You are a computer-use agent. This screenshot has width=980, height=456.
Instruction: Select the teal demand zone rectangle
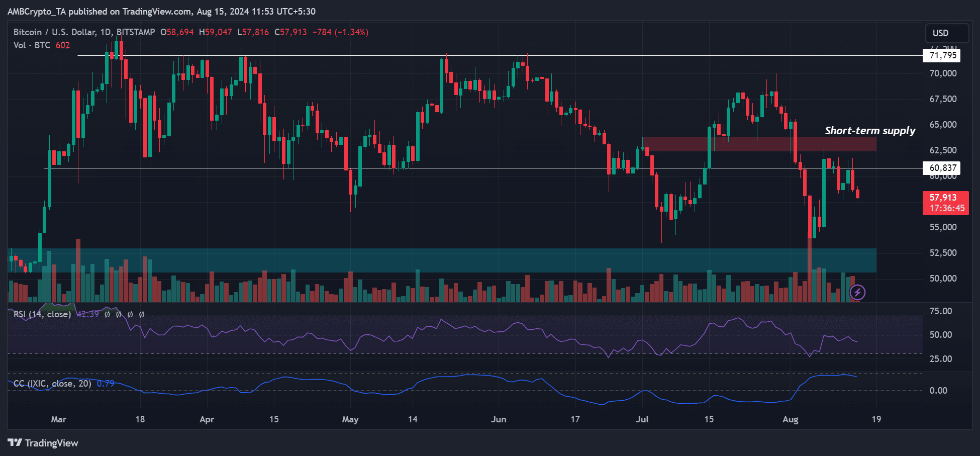tap(442, 260)
